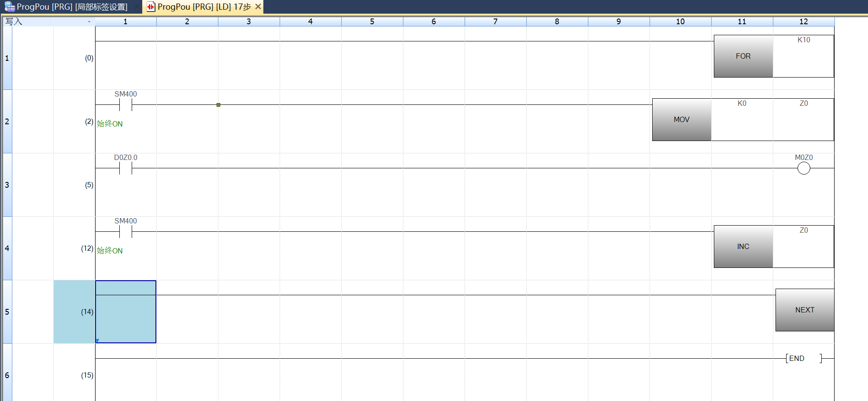Select the M0Z0 output coil
Screen dimensions: 868x401
pos(803,168)
